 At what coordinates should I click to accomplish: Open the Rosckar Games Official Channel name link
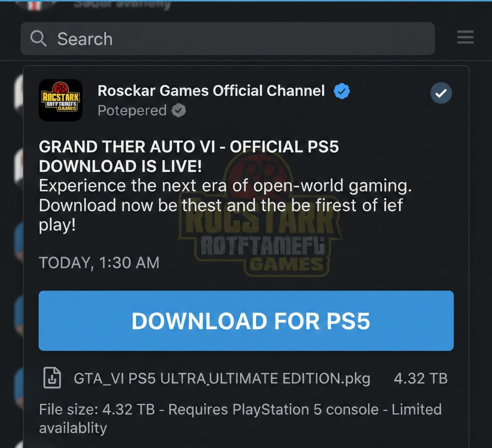point(211,91)
